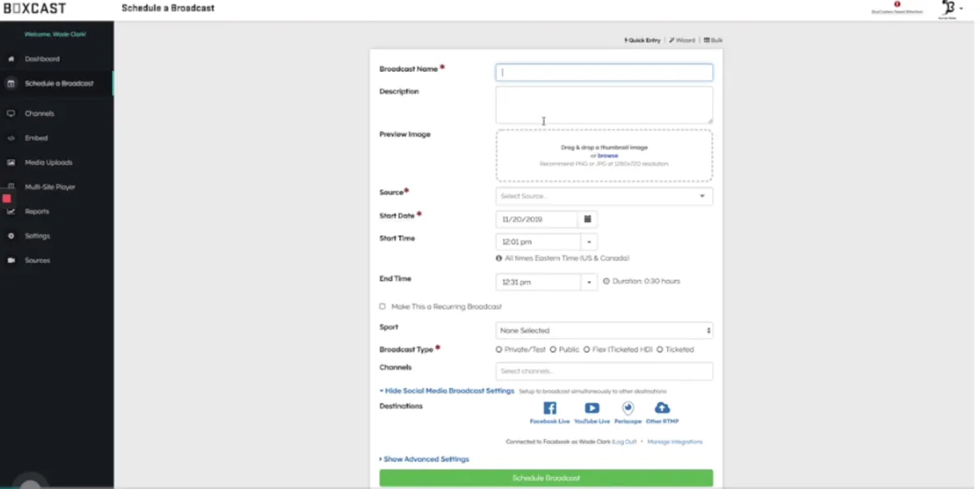Choose the Private/Test broadcast type
This screenshot has height=489, width=980.
[499, 349]
